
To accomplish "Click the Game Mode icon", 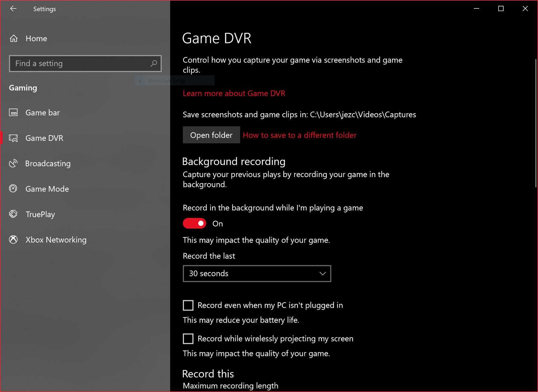I will [13, 189].
